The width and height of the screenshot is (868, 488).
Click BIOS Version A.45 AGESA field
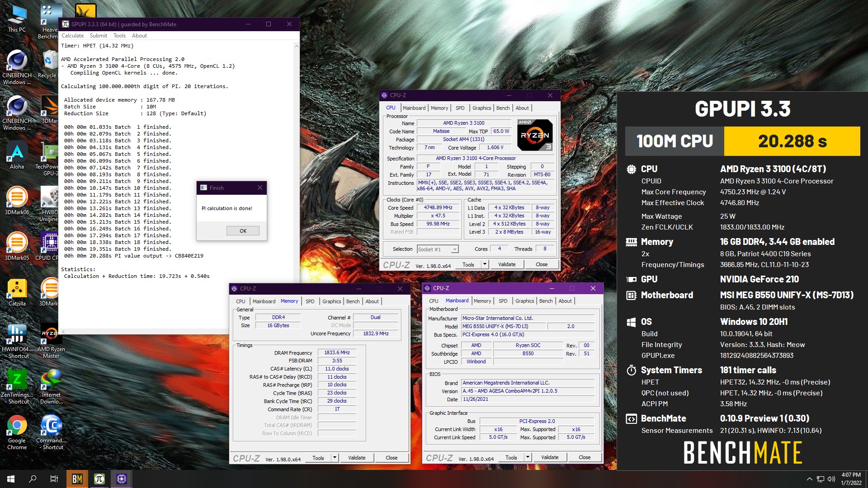pos(528,391)
